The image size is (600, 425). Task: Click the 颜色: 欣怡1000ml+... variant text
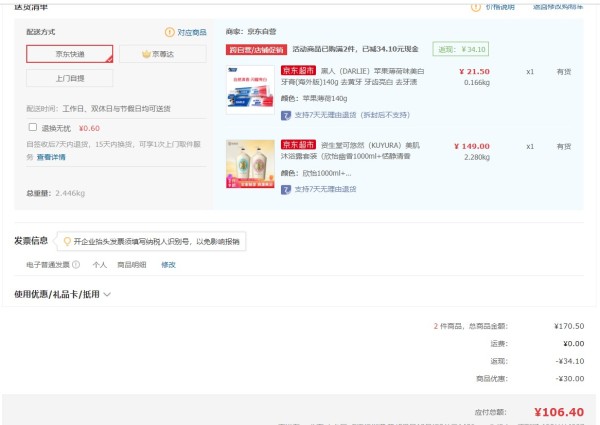pyautogui.click(x=316, y=173)
